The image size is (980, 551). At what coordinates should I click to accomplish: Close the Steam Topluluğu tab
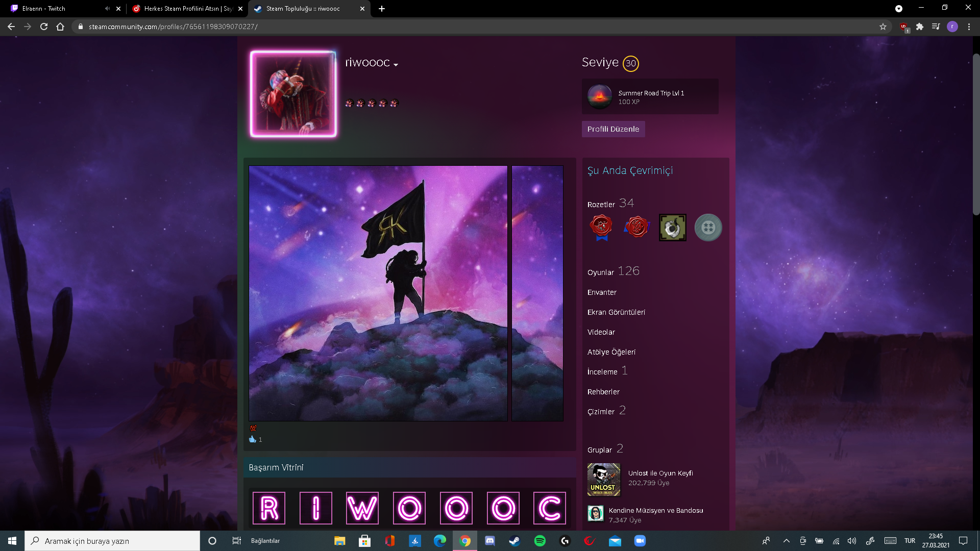pos(362,9)
